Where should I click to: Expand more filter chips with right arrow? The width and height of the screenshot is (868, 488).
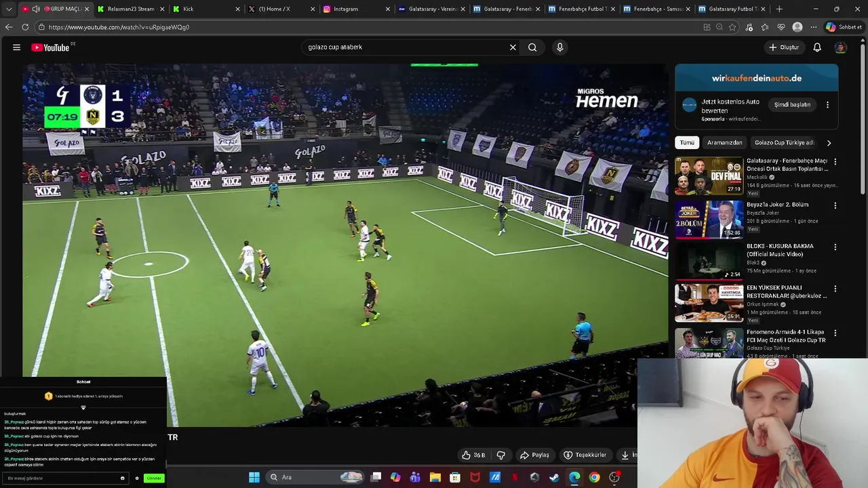(829, 143)
